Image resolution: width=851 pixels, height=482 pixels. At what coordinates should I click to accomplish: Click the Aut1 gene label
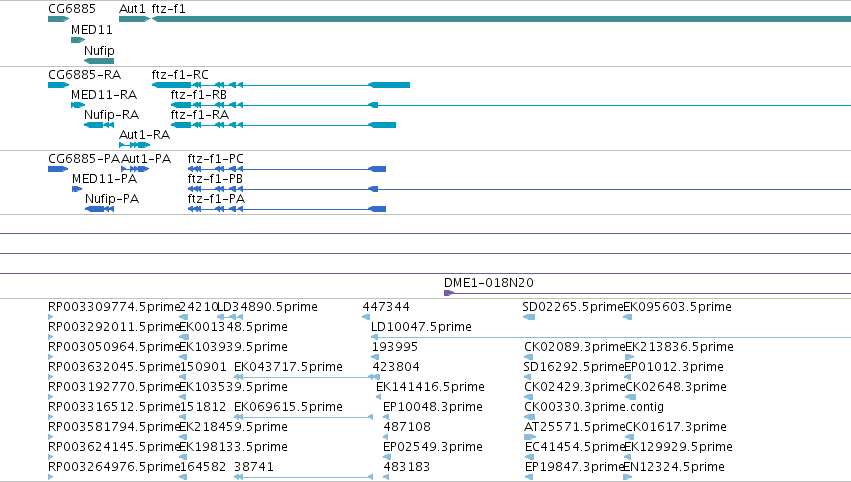click(132, 9)
